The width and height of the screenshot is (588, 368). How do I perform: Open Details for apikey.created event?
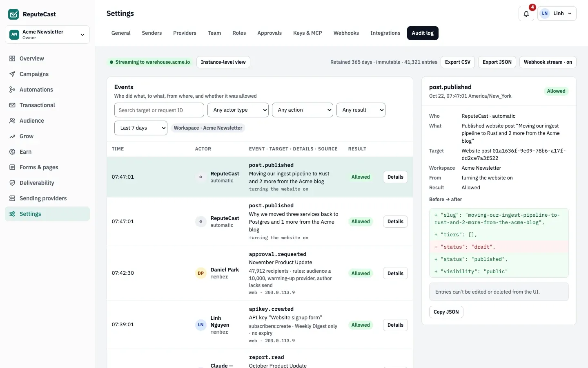click(395, 325)
